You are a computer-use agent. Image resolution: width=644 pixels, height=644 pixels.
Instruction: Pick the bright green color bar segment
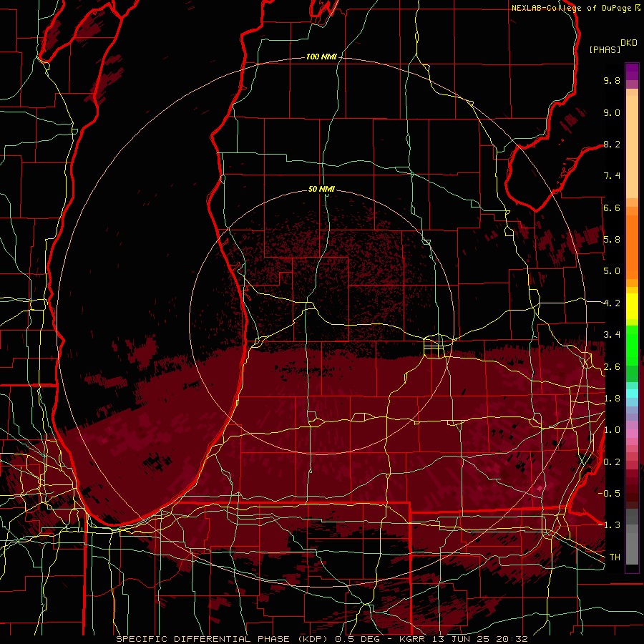tap(632, 345)
